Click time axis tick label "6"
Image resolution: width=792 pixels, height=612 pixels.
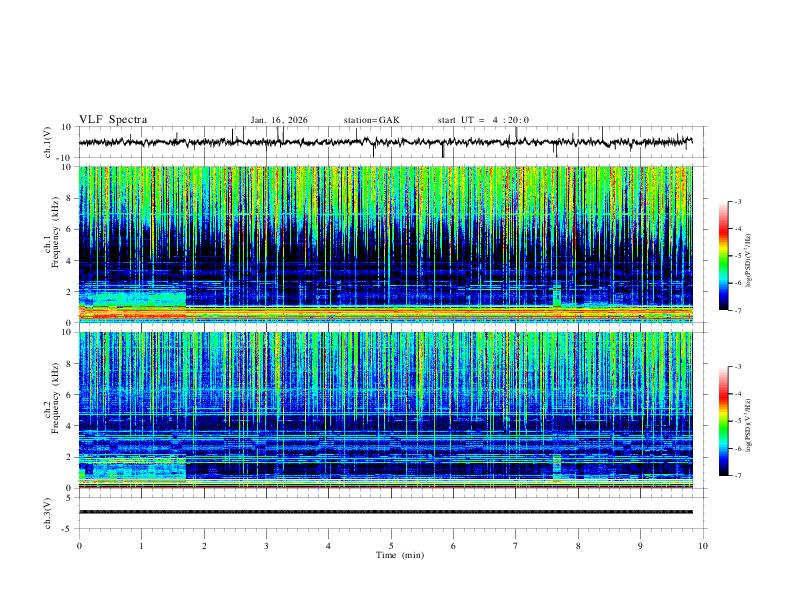pos(454,546)
